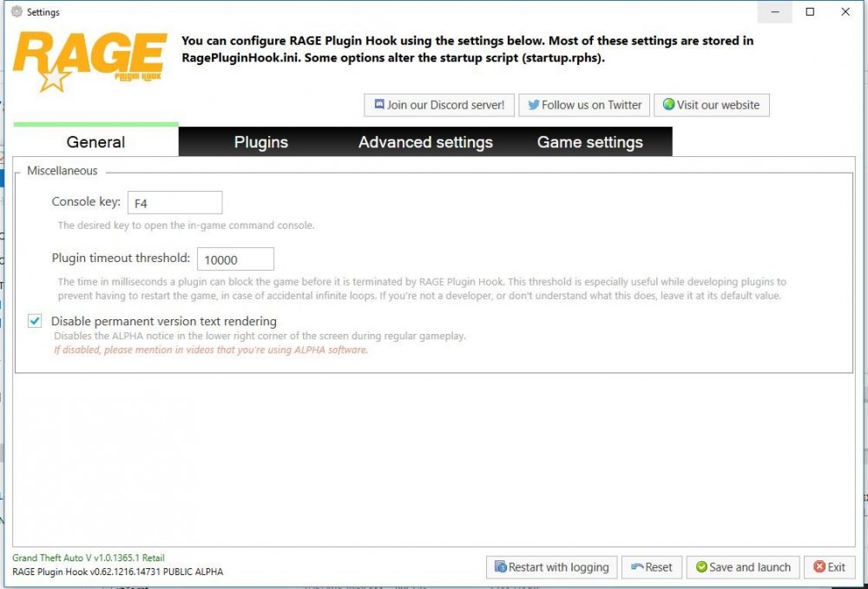Click the Twitter bird icon
Image resolution: width=868 pixels, height=589 pixels.
[x=534, y=104]
